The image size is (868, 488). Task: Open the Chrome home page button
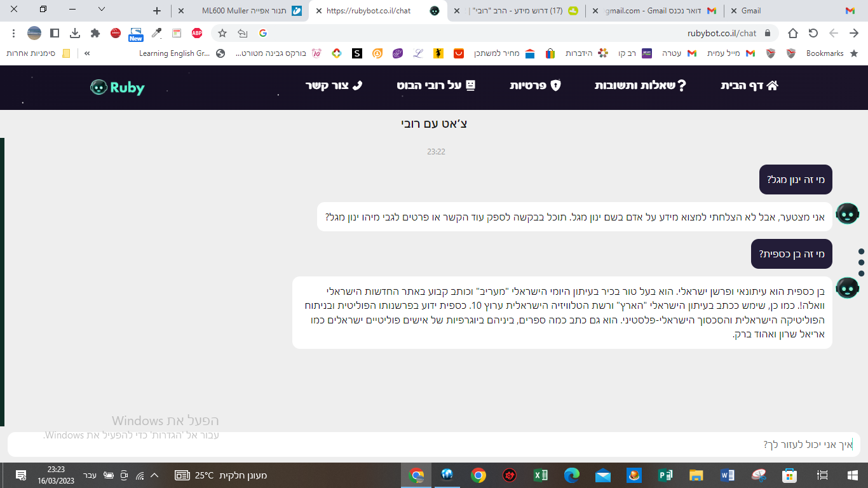pyautogui.click(x=793, y=33)
